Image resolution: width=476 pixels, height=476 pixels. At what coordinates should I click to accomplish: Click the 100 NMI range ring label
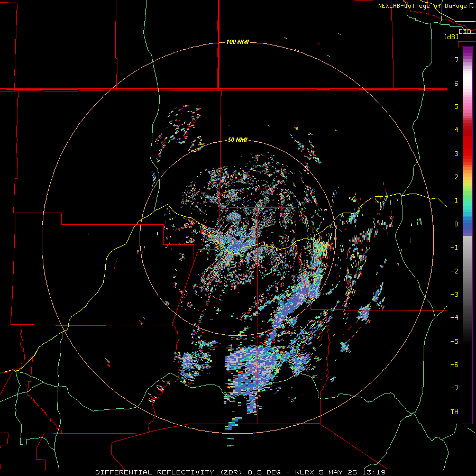237,42
